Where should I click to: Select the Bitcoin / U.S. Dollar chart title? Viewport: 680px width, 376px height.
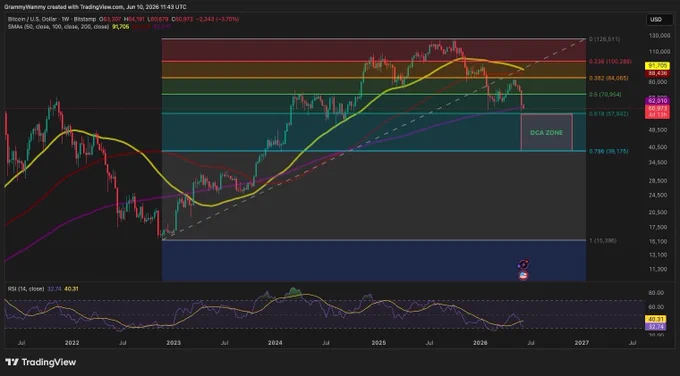click(x=51, y=20)
